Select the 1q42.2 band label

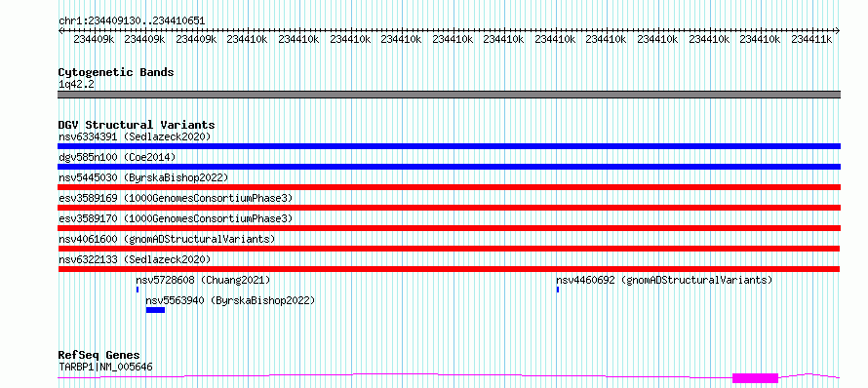pyautogui.click(x=75, y=84)
